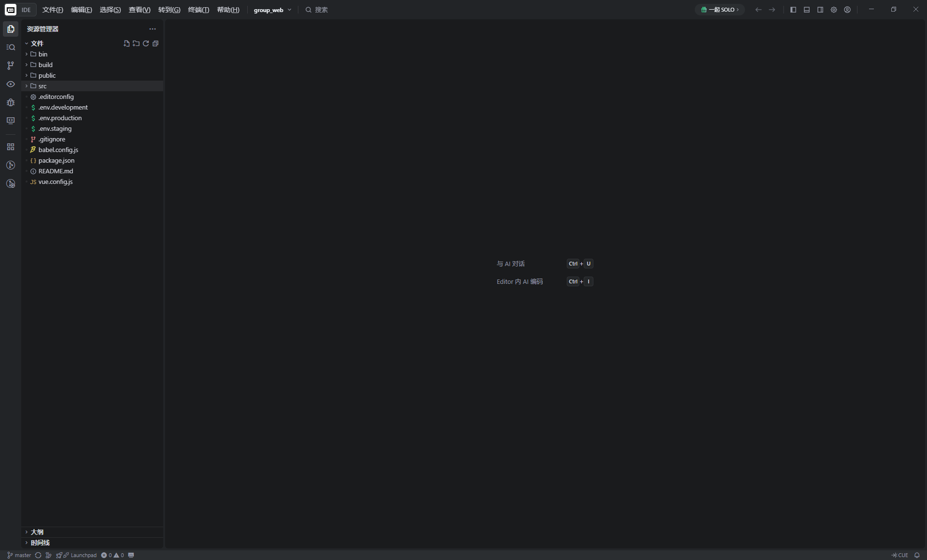Open the settings gear in title bar
Image resolution: width=927 pixels, height=560 pixels.
(x=834, y=9)
